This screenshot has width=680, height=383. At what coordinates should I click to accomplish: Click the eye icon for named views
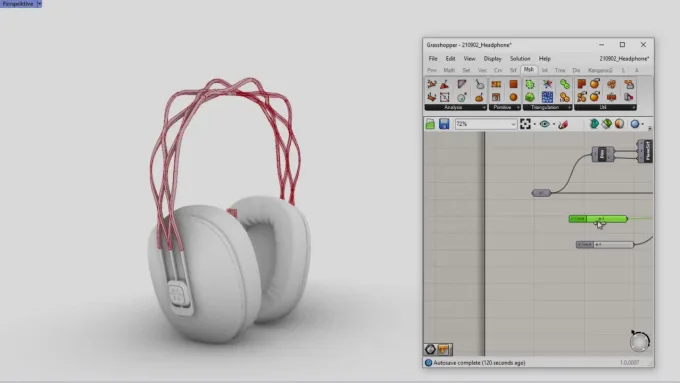click(545, 124)
